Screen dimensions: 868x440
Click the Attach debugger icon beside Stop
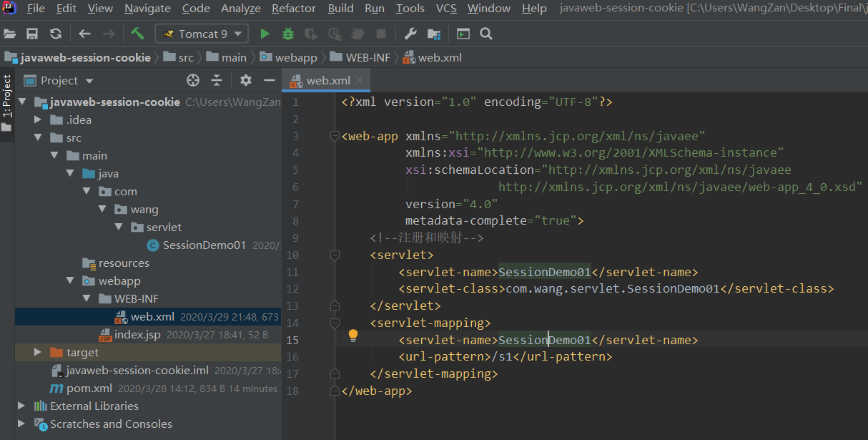[358, 34]
